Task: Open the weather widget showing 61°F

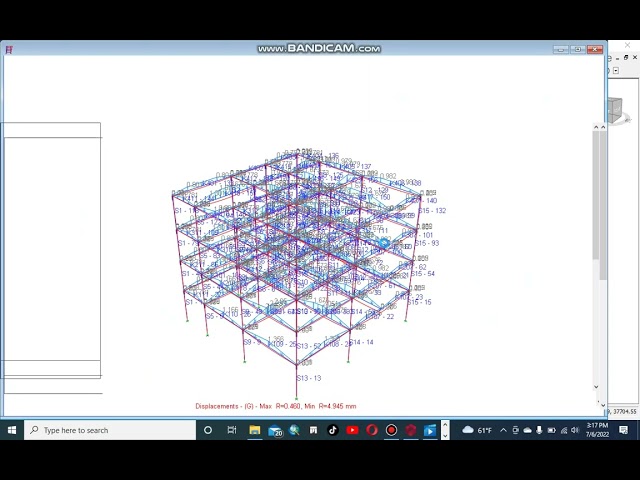Action: (477, 430)
